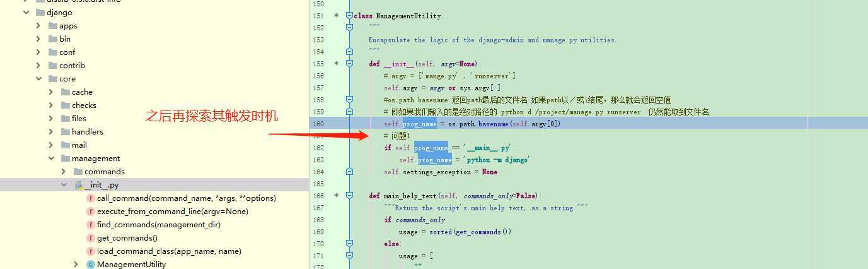The image size is (868, 269).
Task: Expand the checks folder chevron
Action: tap(51, 105)
